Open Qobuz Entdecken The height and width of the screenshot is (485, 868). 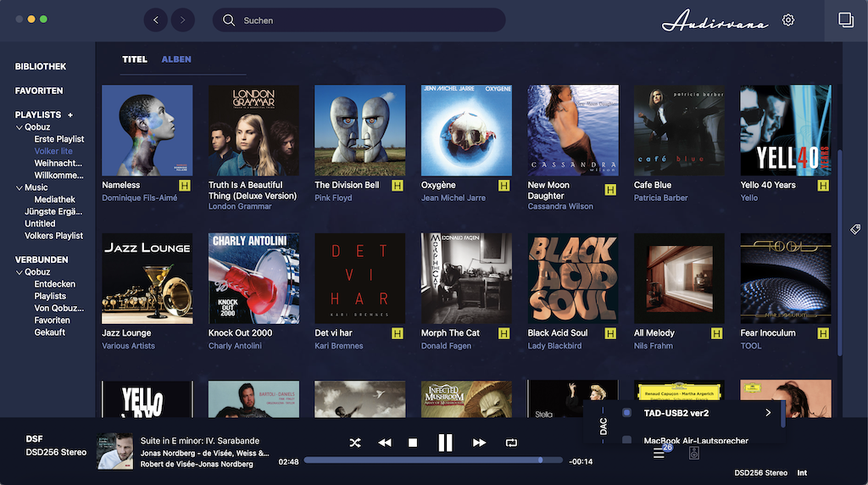pos(55,284)
